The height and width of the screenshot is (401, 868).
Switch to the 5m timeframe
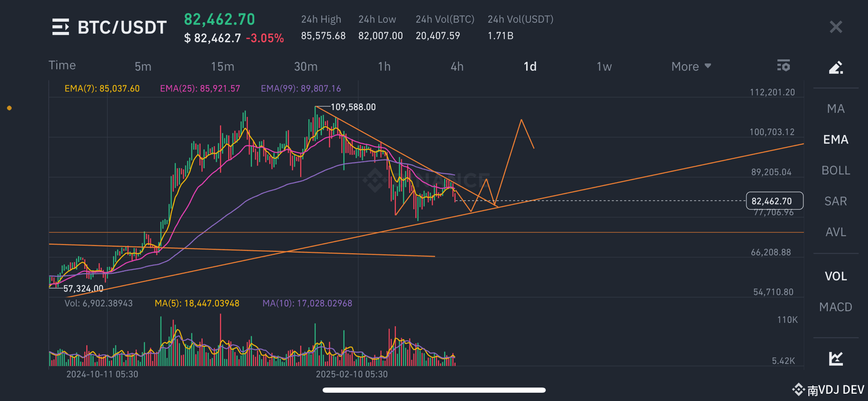point(143,66)
